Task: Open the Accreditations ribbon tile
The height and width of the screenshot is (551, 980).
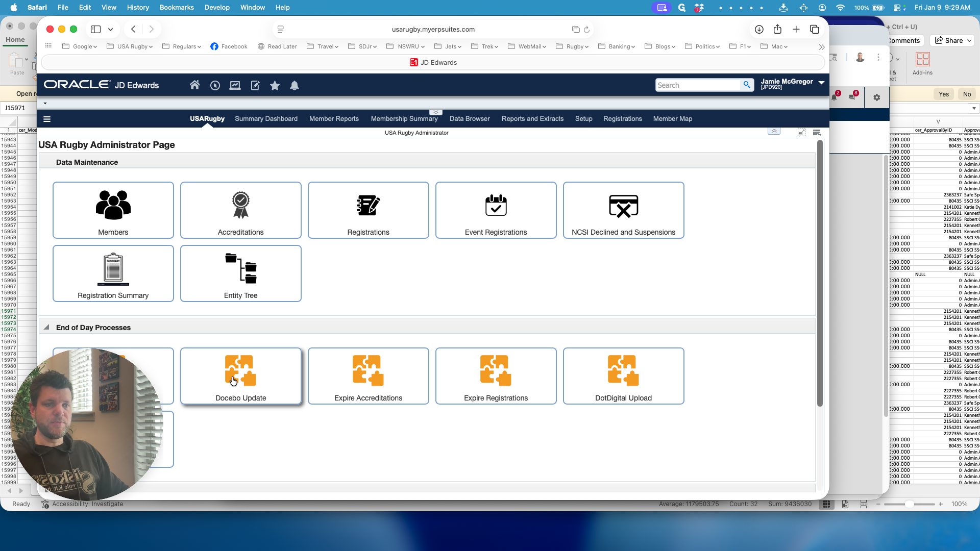Action: pos(240,210)
